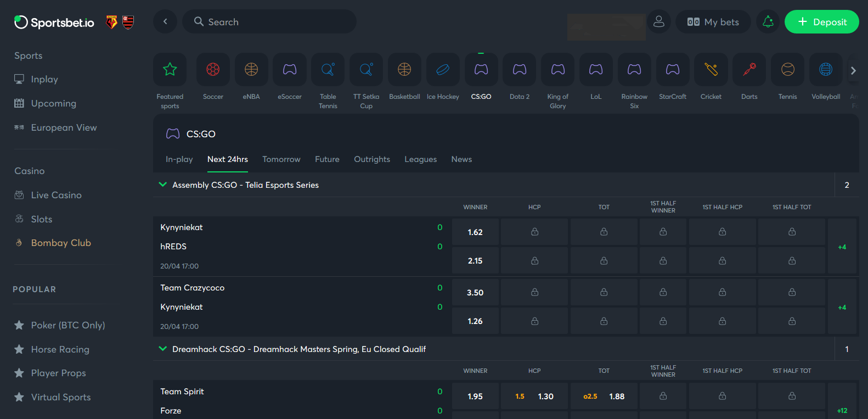This screenshot has width=868, height=419.
Task: Bet on Team Spirit winner odds 1.95
Action: 475,396
